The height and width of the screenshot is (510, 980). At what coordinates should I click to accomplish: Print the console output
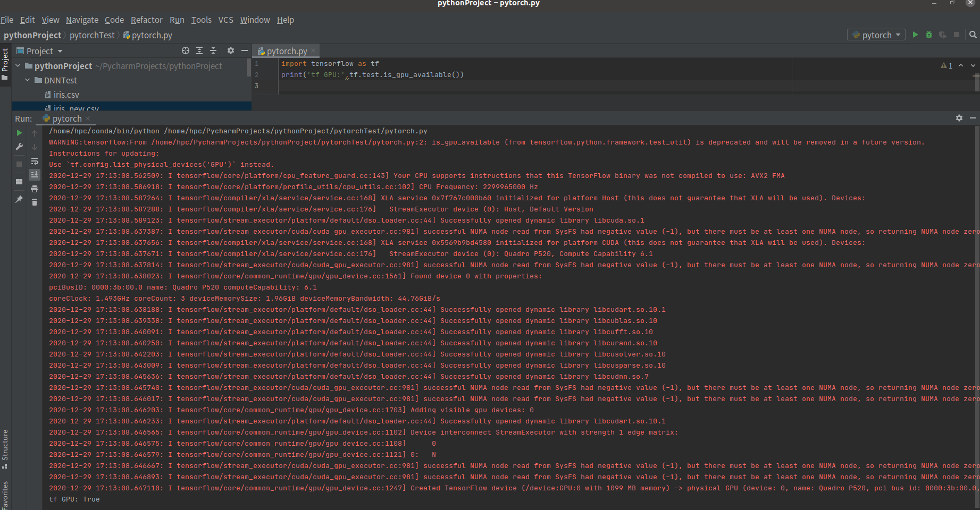[x=35, y=189]
